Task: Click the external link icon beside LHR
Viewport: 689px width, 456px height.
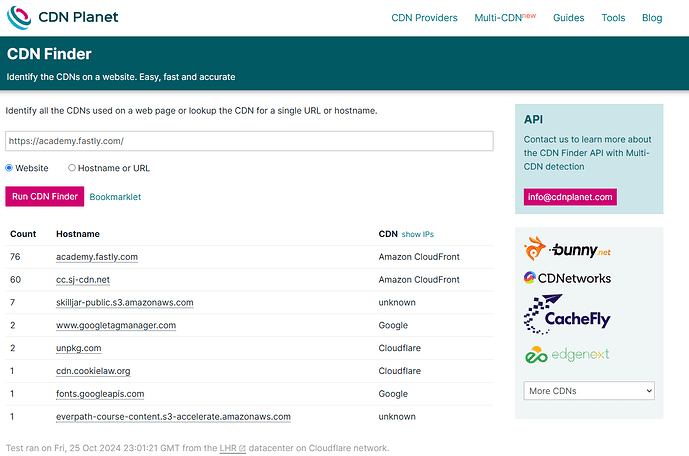Action: pos(242,449)
